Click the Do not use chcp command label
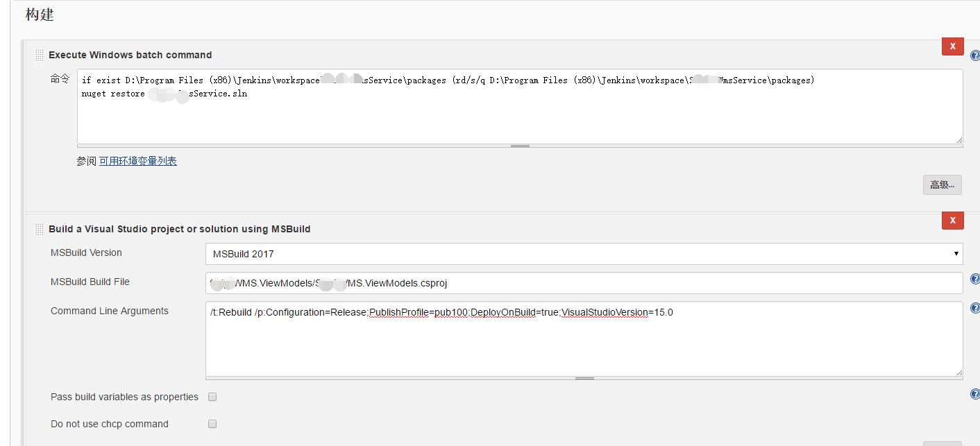Viewport: 980px width, 446px height. [x=110, y=424]
